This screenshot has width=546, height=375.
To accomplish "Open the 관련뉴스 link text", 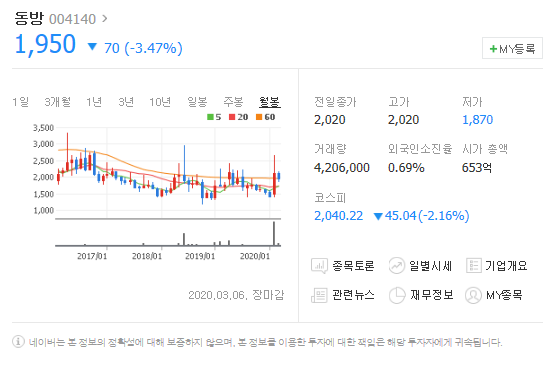I will [x=353, y=295].
